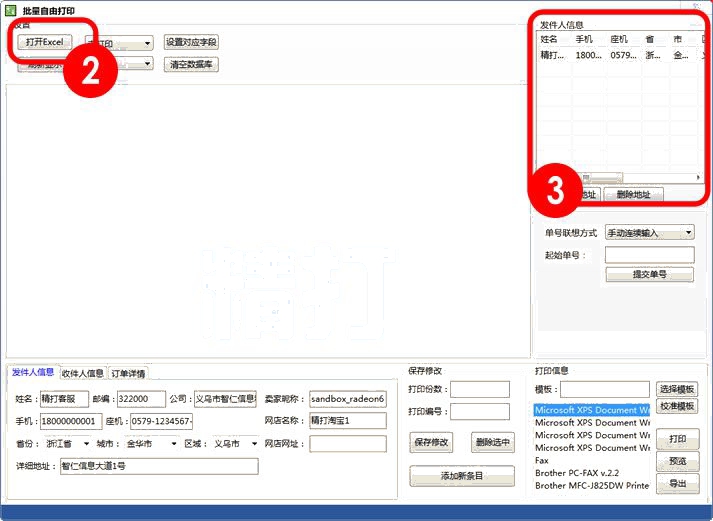Click the 市 column header

click(678, 39)
